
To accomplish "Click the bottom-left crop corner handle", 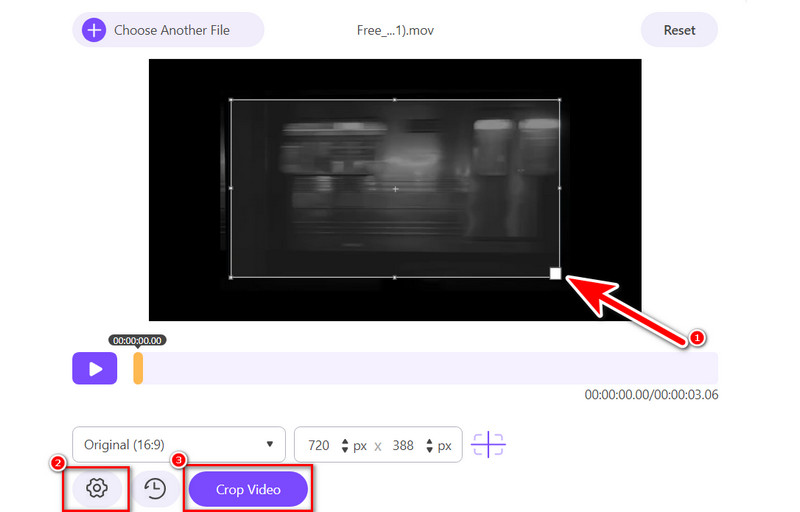I will 231,277.
